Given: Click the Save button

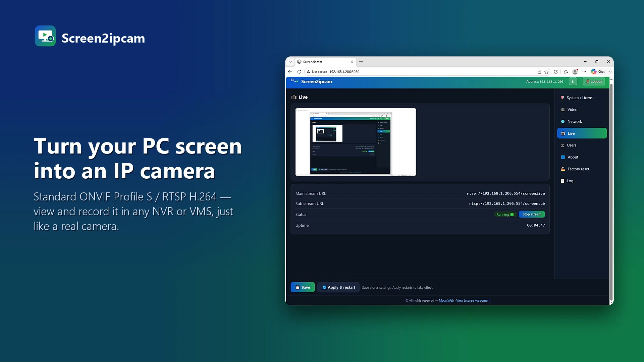Looking at the screenshot, I should pos(303,287).
